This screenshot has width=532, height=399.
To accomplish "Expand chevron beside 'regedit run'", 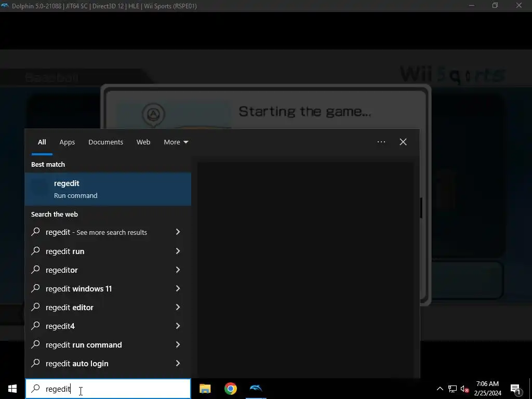I will pos(178,251).
